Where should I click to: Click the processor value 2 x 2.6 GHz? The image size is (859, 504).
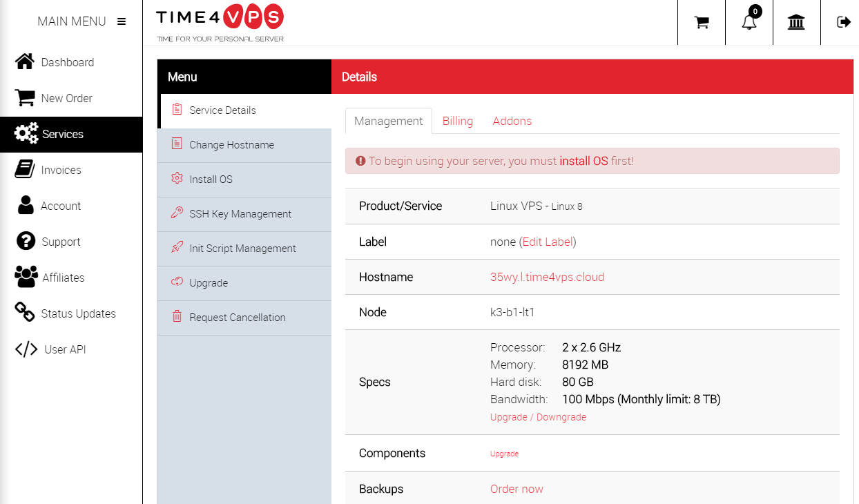[591, 347]
